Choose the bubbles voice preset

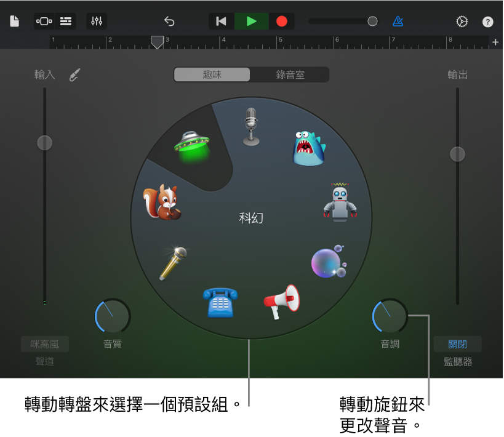(329, 261)
